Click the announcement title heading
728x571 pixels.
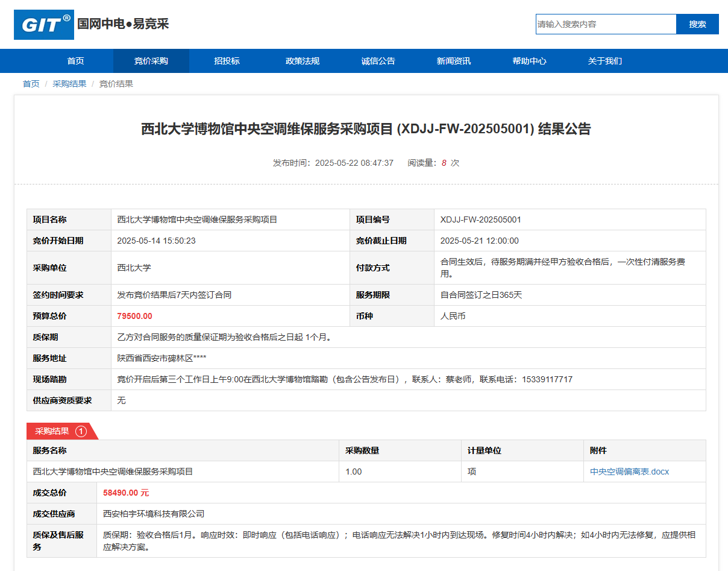[366, 129]
